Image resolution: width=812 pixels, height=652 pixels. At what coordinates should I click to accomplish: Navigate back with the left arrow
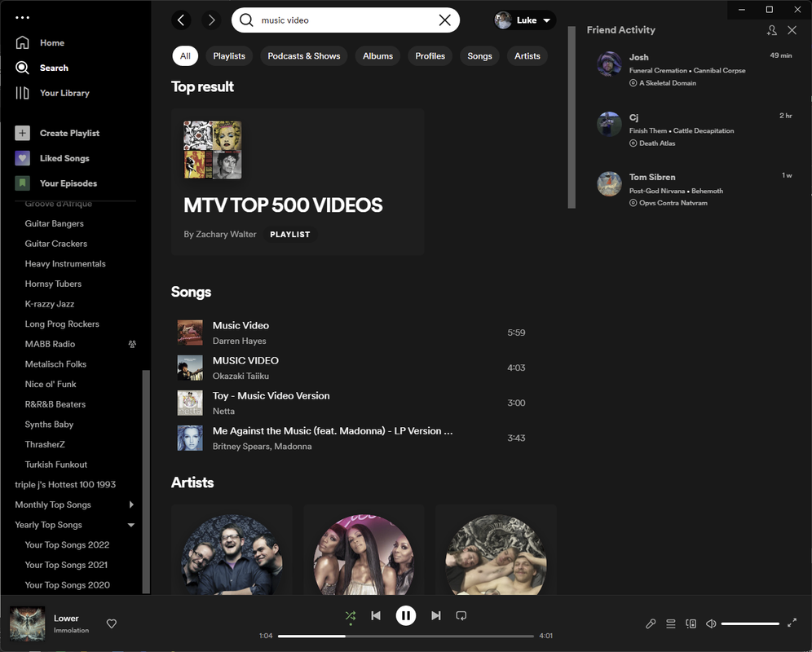[x=181, y=20]
